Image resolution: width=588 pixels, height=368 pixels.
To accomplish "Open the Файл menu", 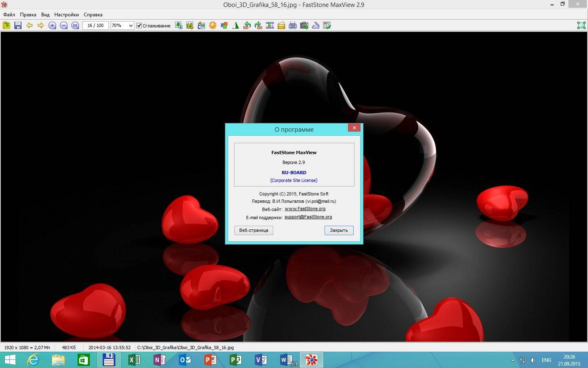I will 9,14.
